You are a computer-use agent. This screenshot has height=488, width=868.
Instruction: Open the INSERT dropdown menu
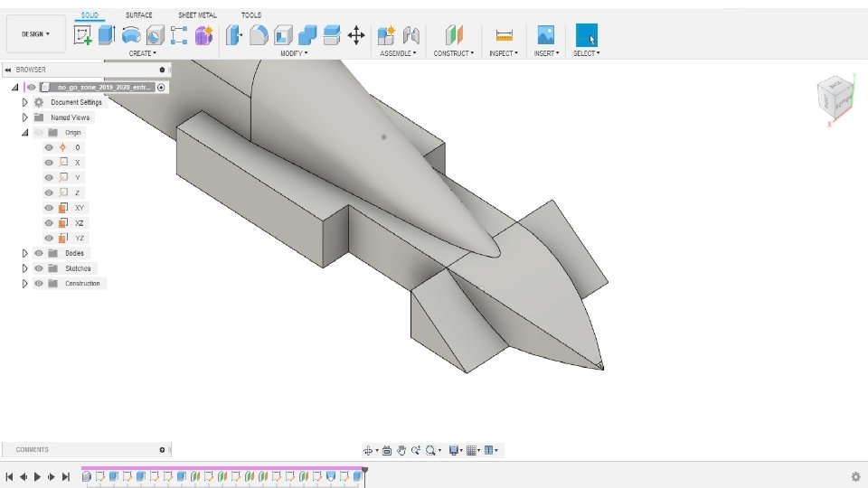pos(546,53)
